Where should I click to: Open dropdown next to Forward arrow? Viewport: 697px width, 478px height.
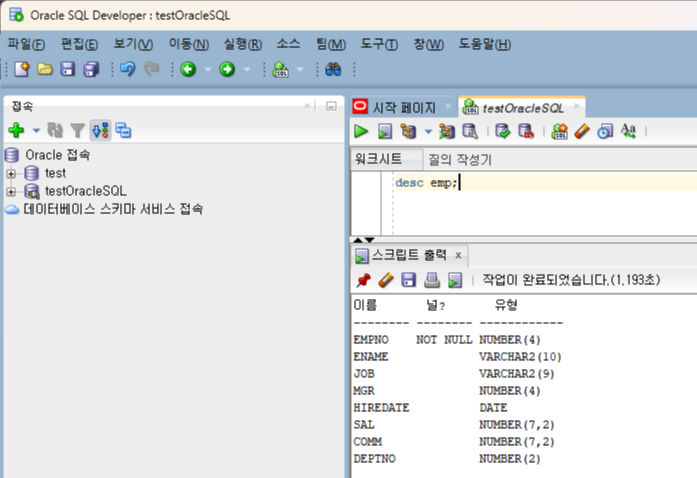[247, 69]
